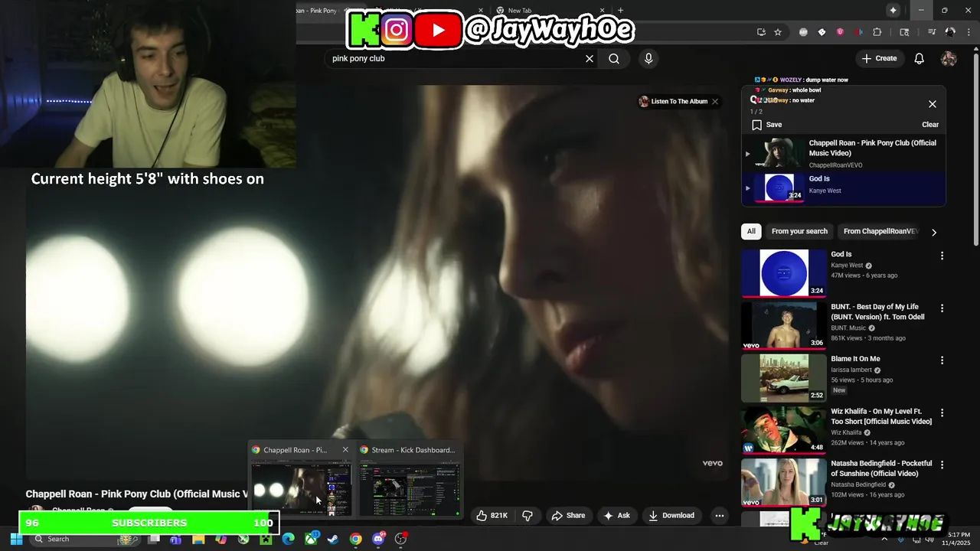Open Google Chrome from the taskbar
This screenshot has width=980, height=551.
coord(356,539)
